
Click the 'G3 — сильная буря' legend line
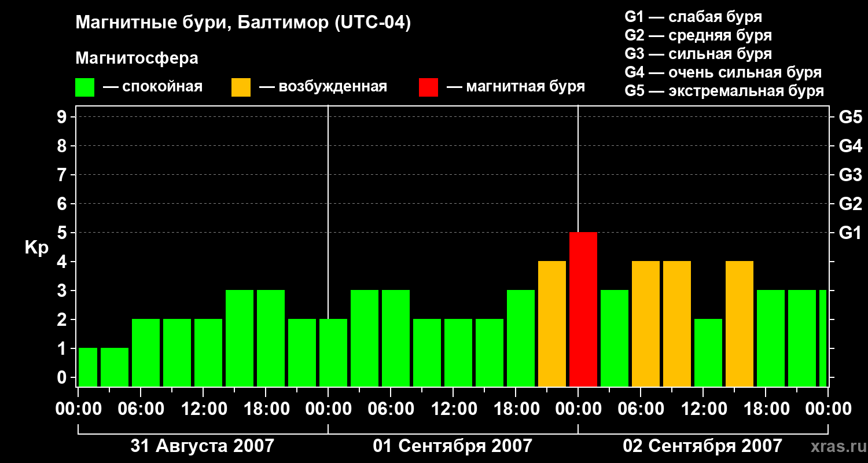[698, 54]
